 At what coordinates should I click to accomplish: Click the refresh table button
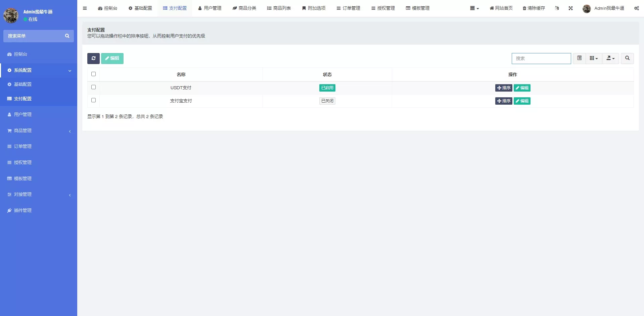93,58
